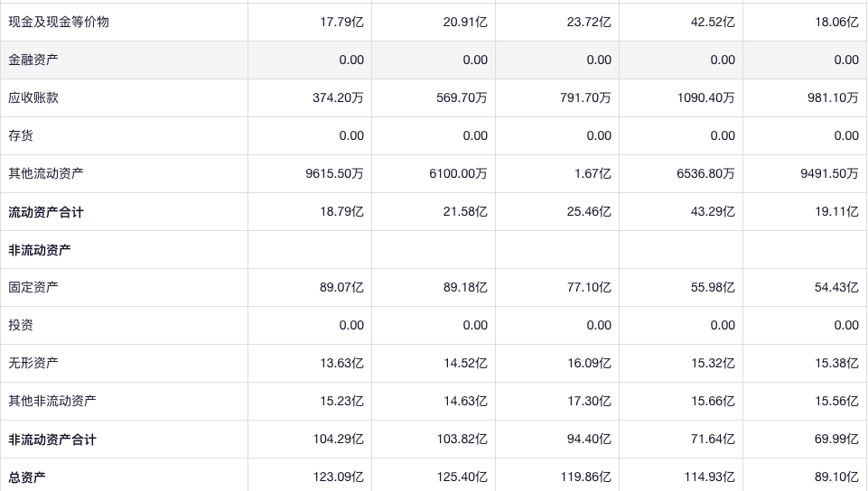Select the 无形资产 row label
868x491 pixels.
(x=33, y=363)
